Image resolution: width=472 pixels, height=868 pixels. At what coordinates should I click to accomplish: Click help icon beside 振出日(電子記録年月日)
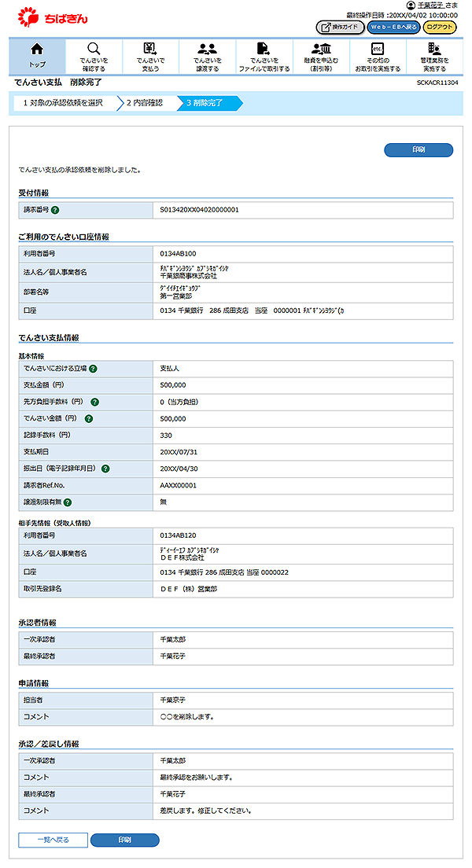point(105,469)
